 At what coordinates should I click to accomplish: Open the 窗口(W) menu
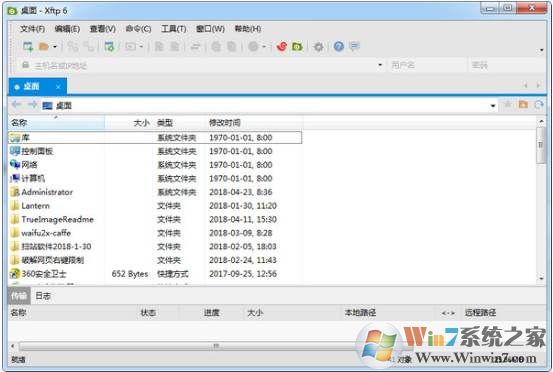click(210, 29)
